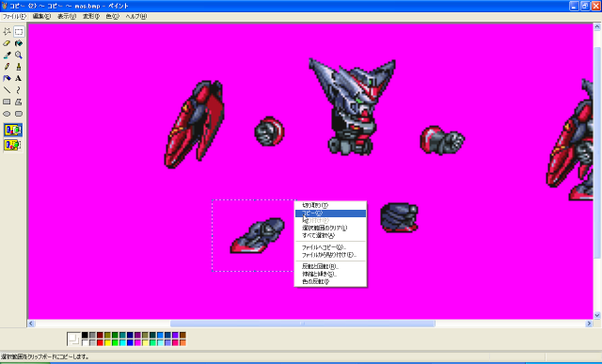Click the vertical scrollbar down arrow
Viewport: 602px width, 364px height.
tap(597, 315)
